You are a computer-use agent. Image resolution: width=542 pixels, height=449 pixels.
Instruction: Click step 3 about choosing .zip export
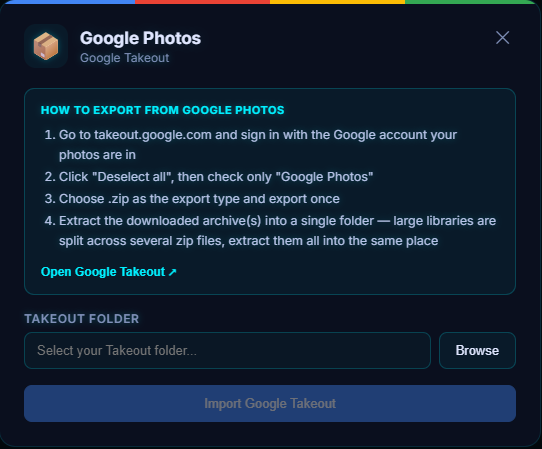pyautogui.click(x=192, y=199)
